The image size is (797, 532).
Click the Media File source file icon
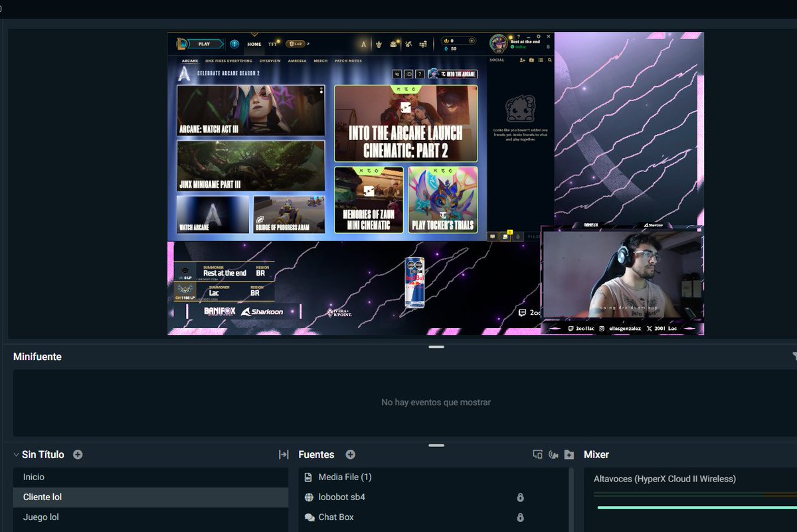tap(309, 478)
